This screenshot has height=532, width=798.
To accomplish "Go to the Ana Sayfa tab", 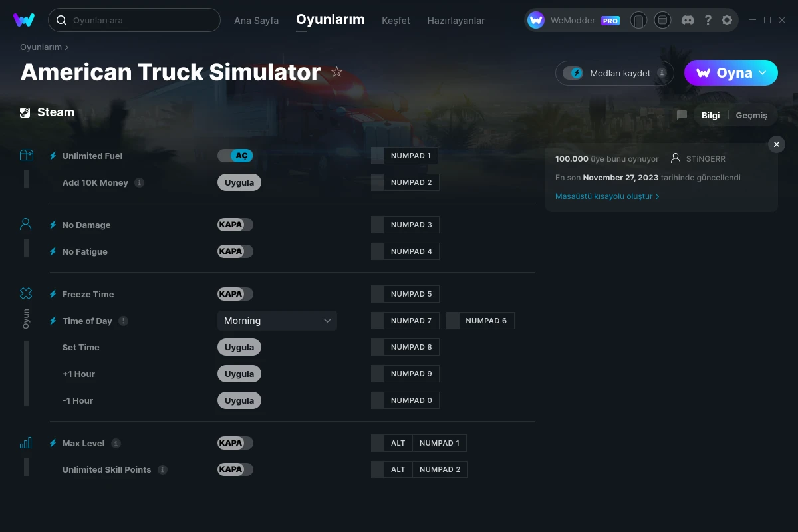I will pos(256,21).
